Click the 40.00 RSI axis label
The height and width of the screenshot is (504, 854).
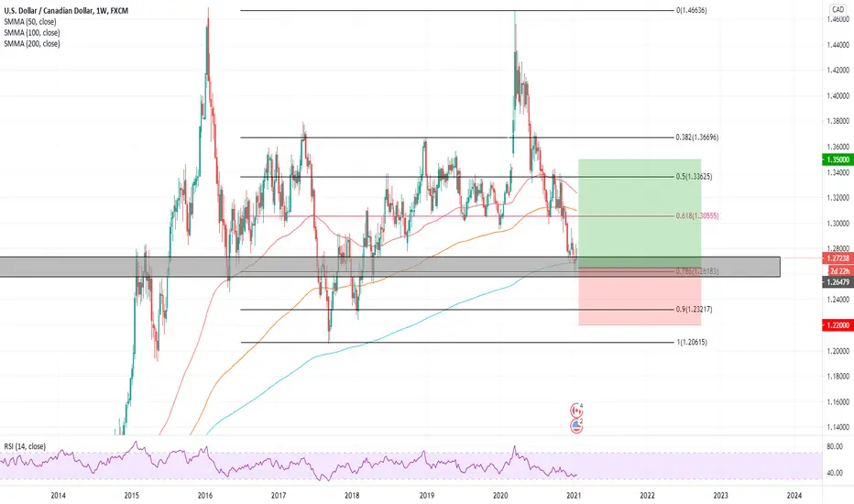[x=835, y=473]
